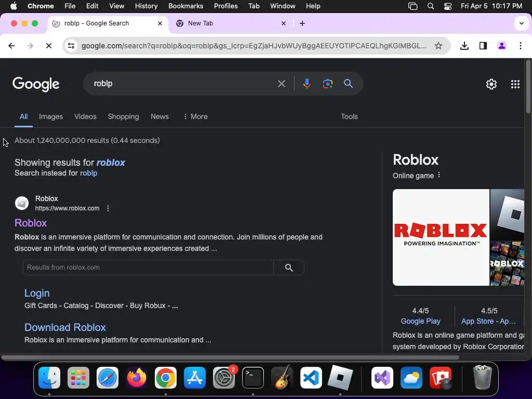
Task: Open site information icon in address bar
Action: (71, 46)
